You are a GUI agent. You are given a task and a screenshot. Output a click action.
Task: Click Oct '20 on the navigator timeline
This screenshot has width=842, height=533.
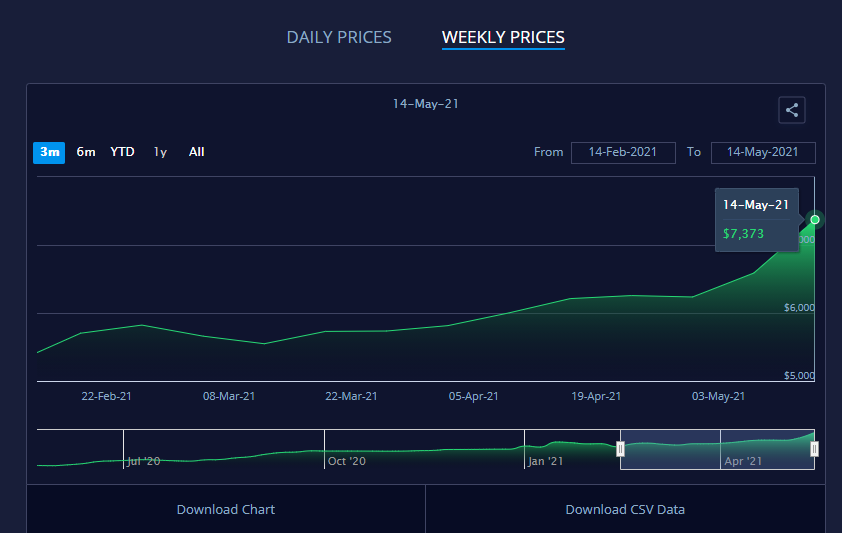click(x=346, y=461)
